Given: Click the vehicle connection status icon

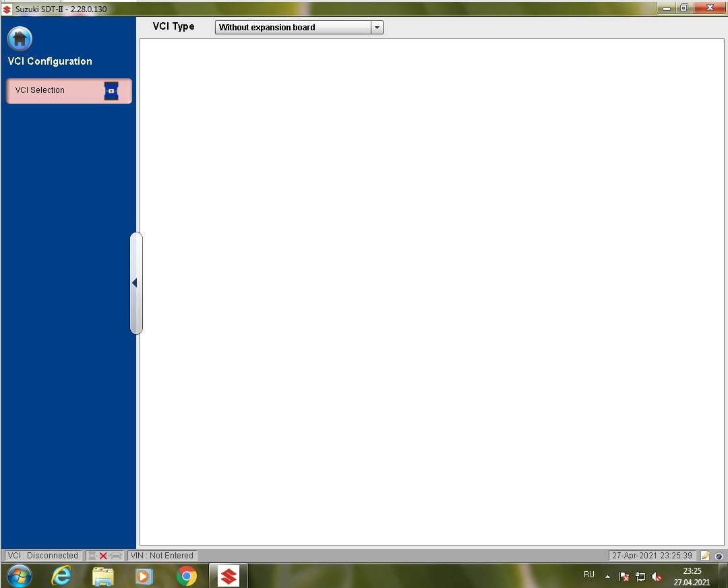Looking at the screenshot, I should coord(104,556).
